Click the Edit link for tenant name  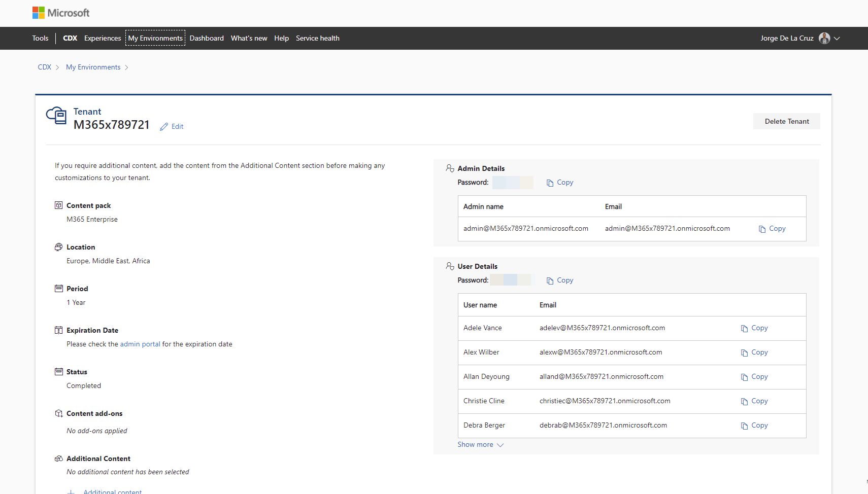(177, 127)
